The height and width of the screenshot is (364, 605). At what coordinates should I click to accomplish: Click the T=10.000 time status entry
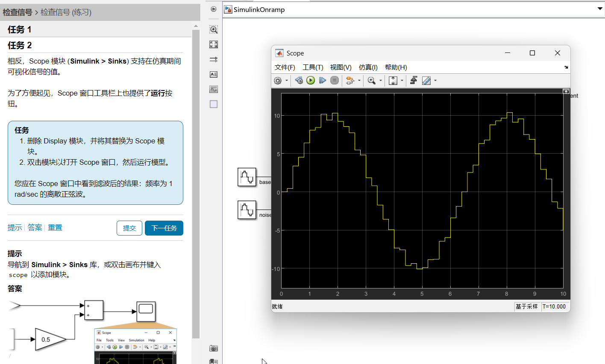[554, 306]
